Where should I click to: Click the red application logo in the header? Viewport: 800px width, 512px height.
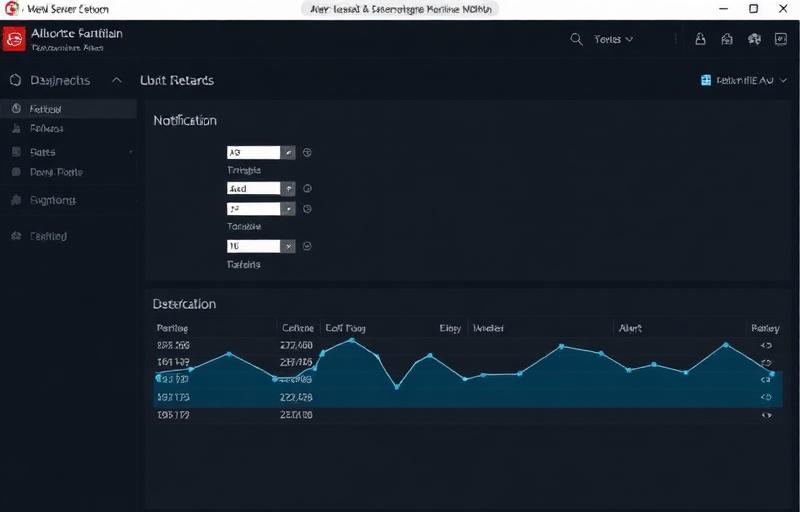[x=15, y=39]
